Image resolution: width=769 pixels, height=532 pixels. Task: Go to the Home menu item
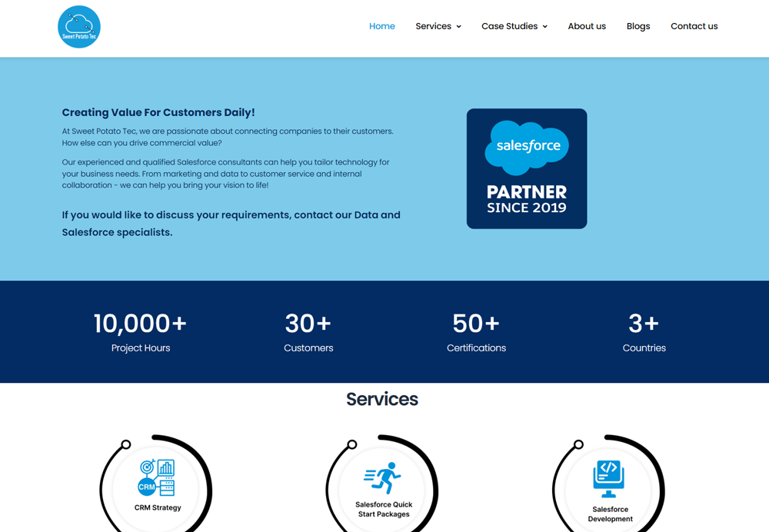(382, 26)
